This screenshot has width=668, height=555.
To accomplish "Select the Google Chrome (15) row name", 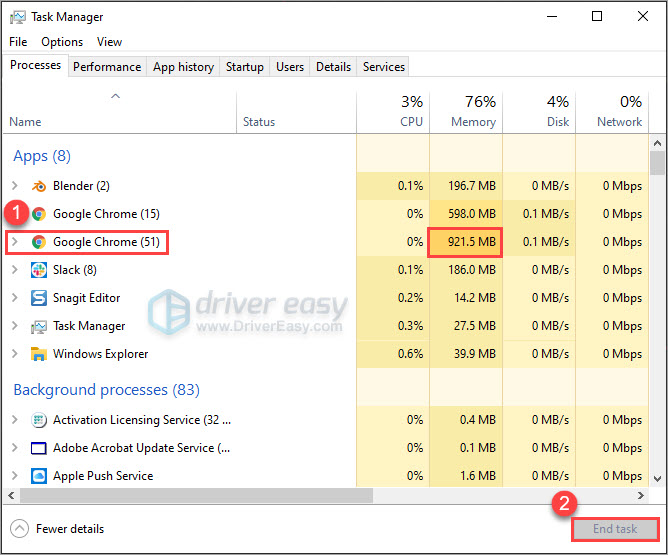I will coord(106,214).
